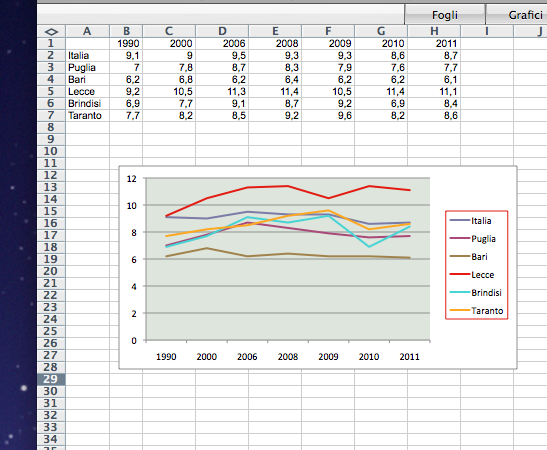Open the Fogli tab
Screen dimensions: 547x450
click(x=444, y=15)
